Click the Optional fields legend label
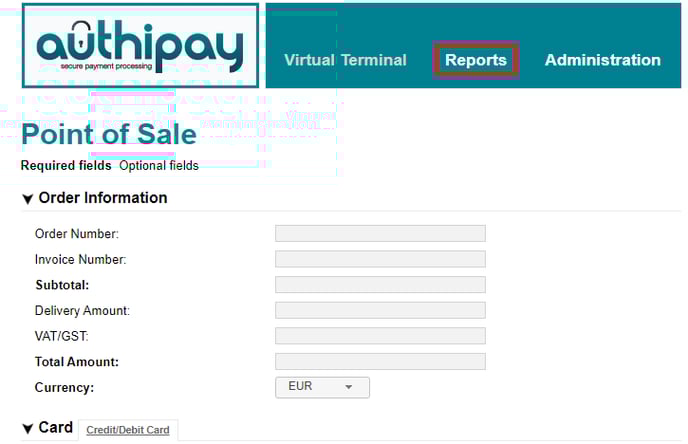Image resolution: width=688 pixels, height=444 pixels. tap(159, 165)
